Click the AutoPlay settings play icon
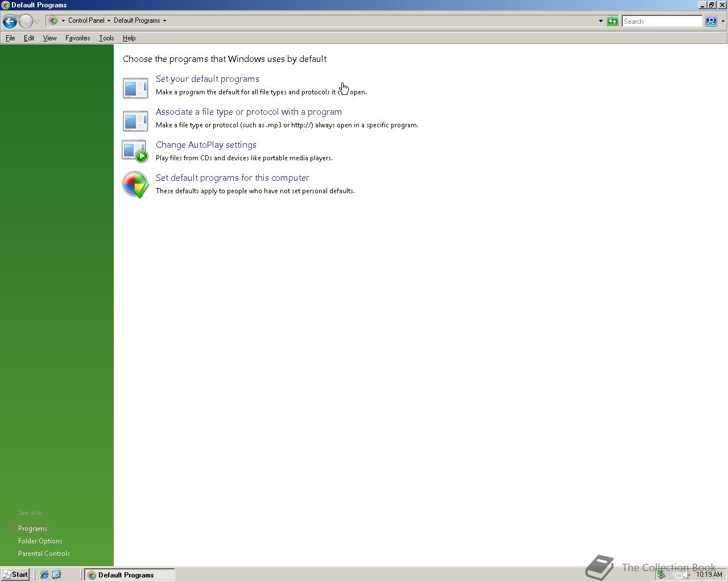 pos(135,151)
